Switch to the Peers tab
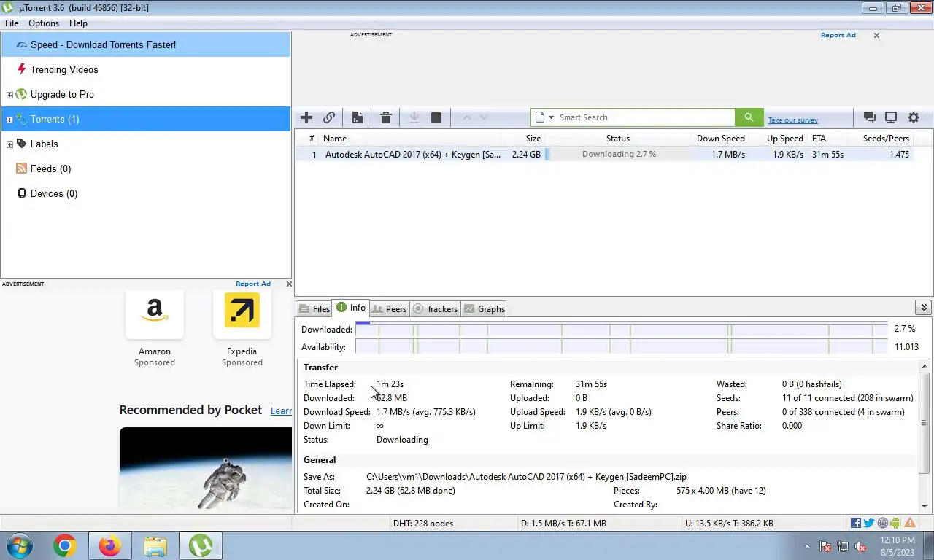 389,309
